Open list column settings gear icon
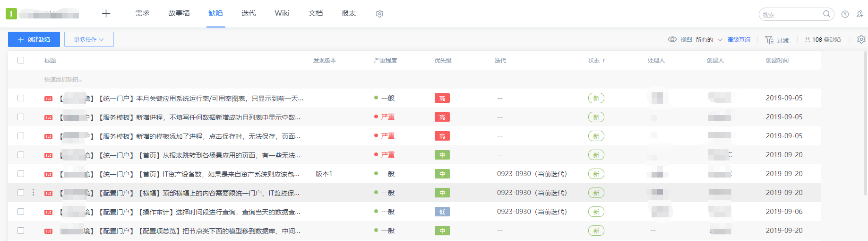This screenshot has width=868, height=241. tap(861, 39)
